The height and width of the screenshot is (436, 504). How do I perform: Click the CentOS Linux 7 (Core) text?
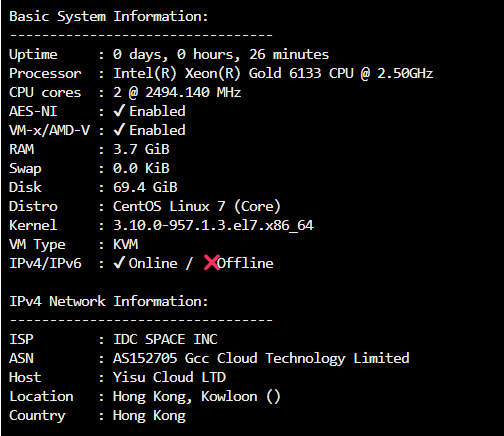coord(197,206)
